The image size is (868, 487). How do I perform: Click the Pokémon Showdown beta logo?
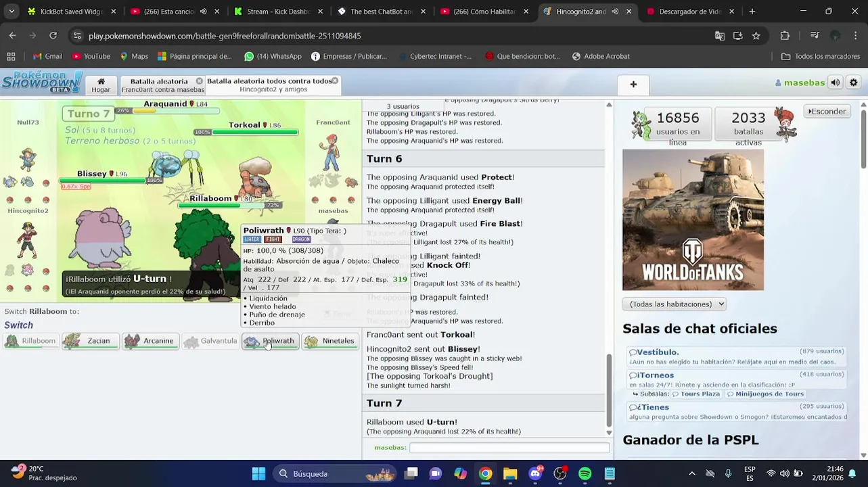[42, 82]
